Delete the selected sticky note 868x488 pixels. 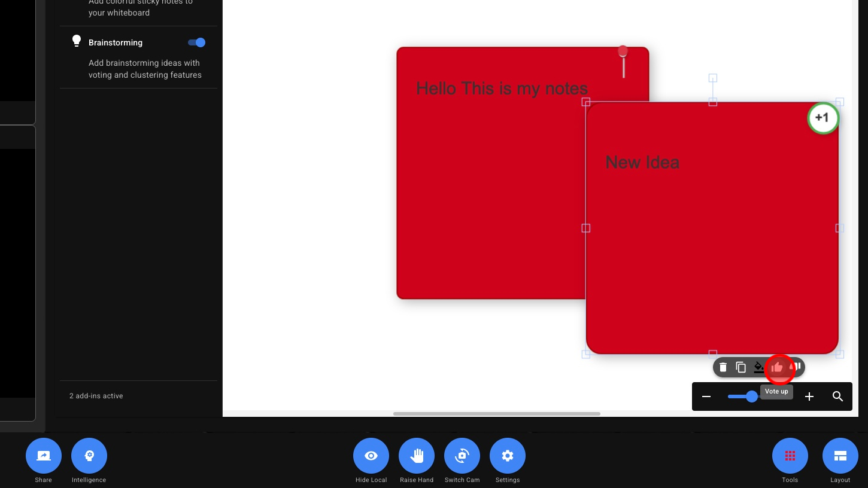pos(723,367)
